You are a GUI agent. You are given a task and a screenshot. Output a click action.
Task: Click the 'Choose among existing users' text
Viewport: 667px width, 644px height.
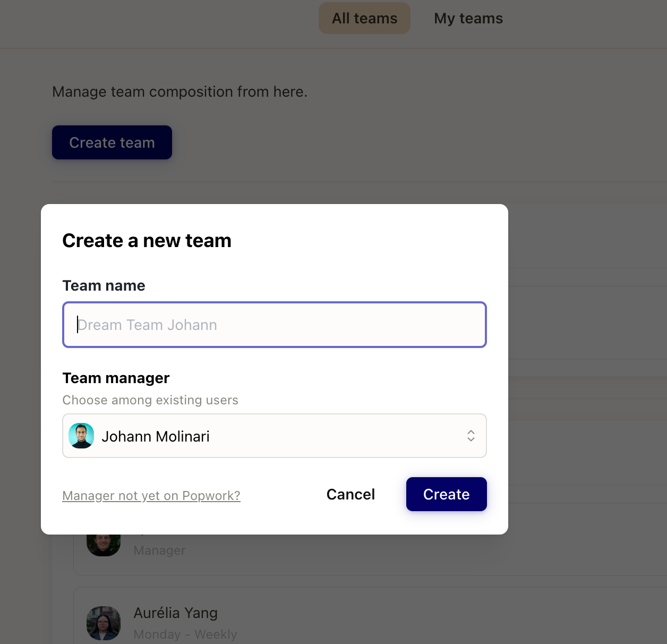click(150, 400)
